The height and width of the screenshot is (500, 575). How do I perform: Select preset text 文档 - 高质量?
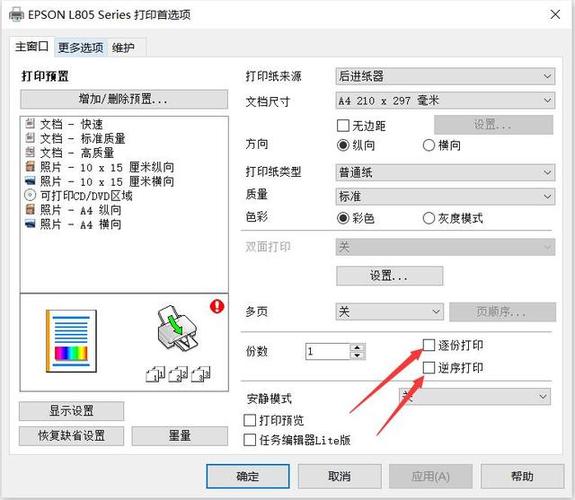coord(77,153)
